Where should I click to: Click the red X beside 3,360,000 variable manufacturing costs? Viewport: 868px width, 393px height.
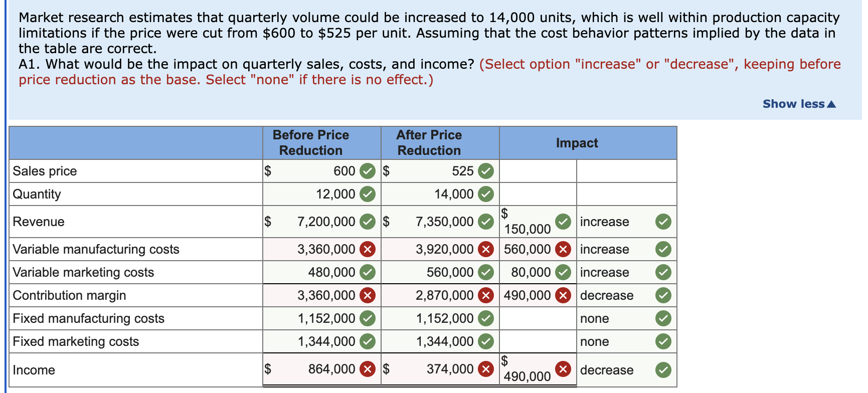[x=368, y=249]
